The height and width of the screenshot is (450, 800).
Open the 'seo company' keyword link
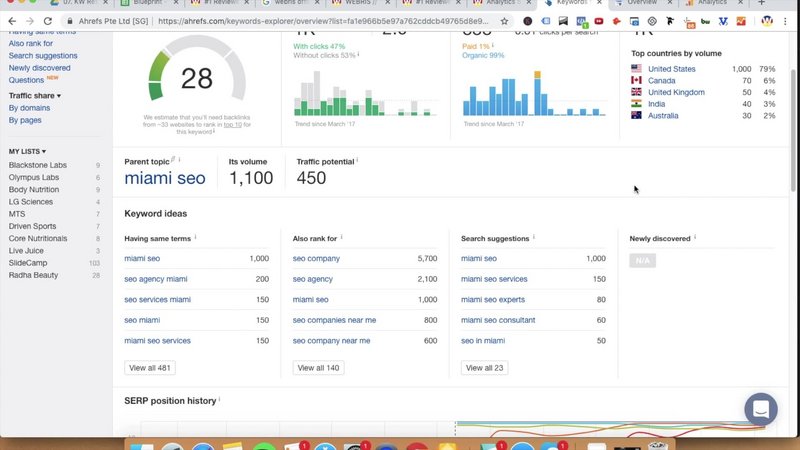pos(316,258)
